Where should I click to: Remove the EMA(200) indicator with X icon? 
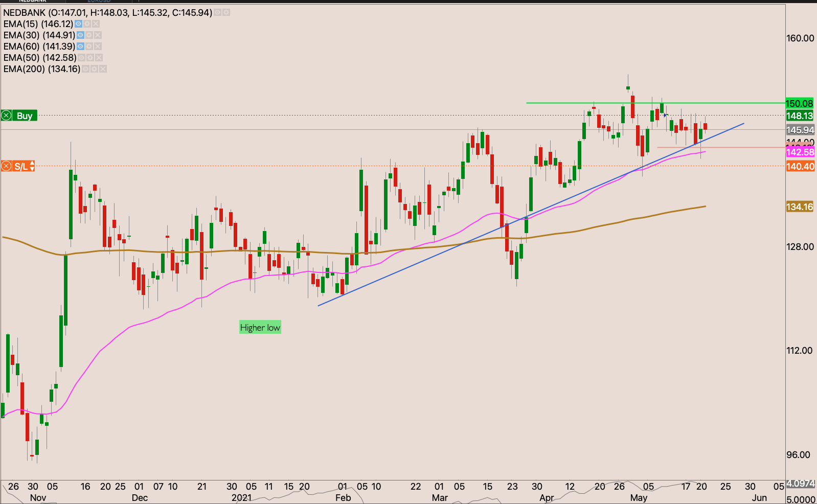tap(103, 69)
